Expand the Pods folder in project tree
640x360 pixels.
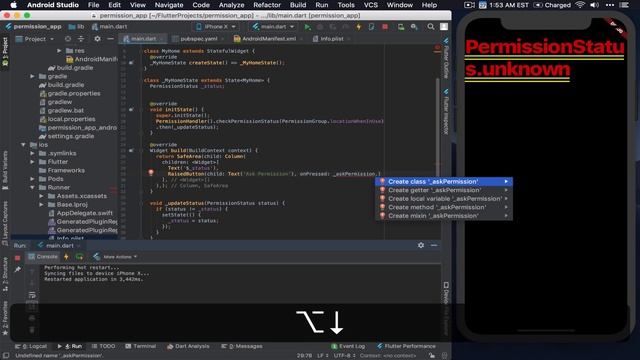tap(32, 179)
